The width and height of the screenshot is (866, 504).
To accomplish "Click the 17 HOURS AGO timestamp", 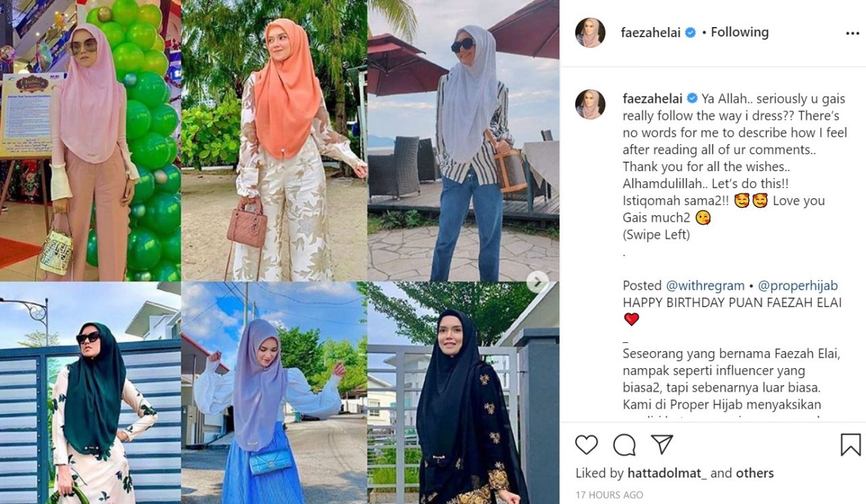I will [610, 495].
